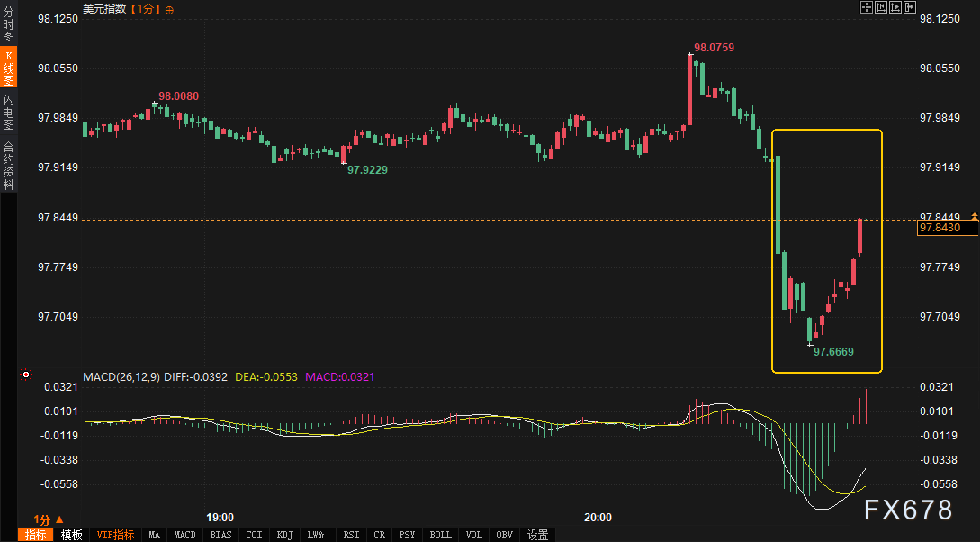This screenshot has height=542, width=980.
Task: Click the small red indicator icon left of MACD label
Action: pyautogui.click(x=26, y=375)
